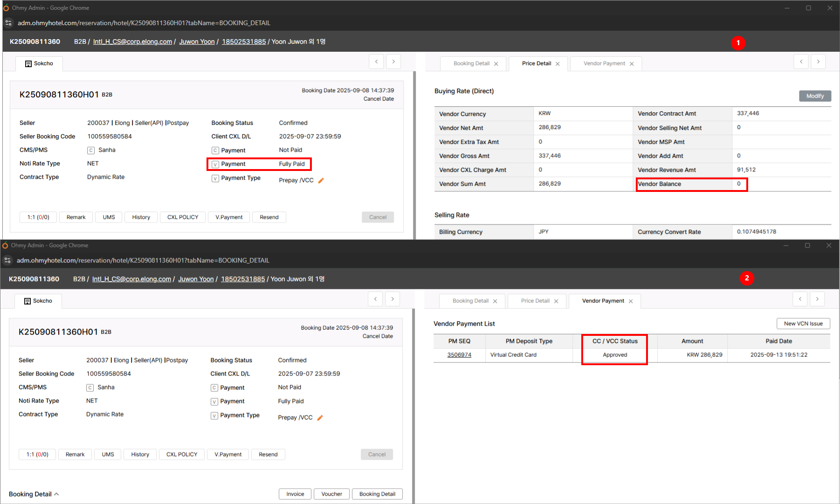Click the Voucher button
Viewport: 840px width, 504px height.
pos(331,494)
